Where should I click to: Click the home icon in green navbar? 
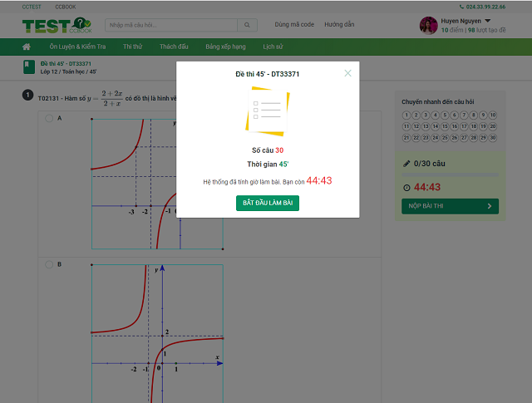click(x=27, y=47)
